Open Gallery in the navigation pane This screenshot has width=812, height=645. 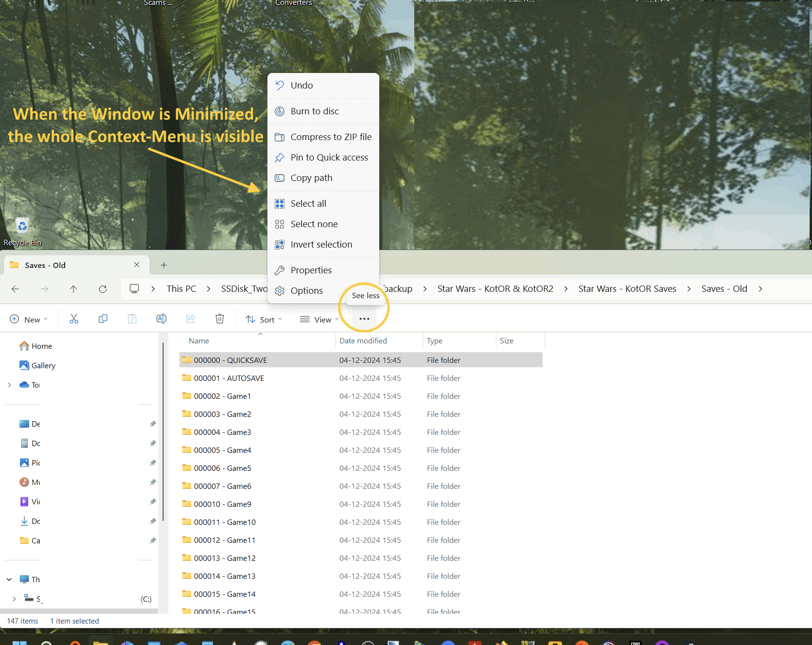tap(37, 366)
